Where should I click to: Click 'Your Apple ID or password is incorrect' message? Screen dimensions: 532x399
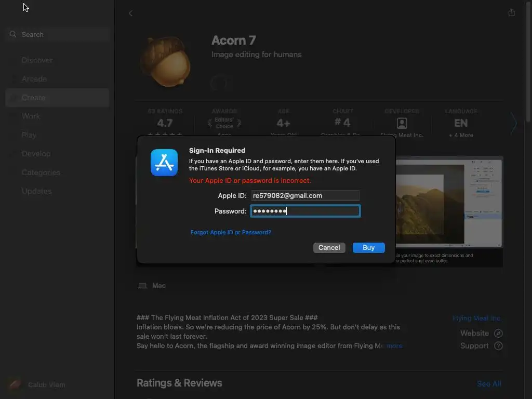250,180
